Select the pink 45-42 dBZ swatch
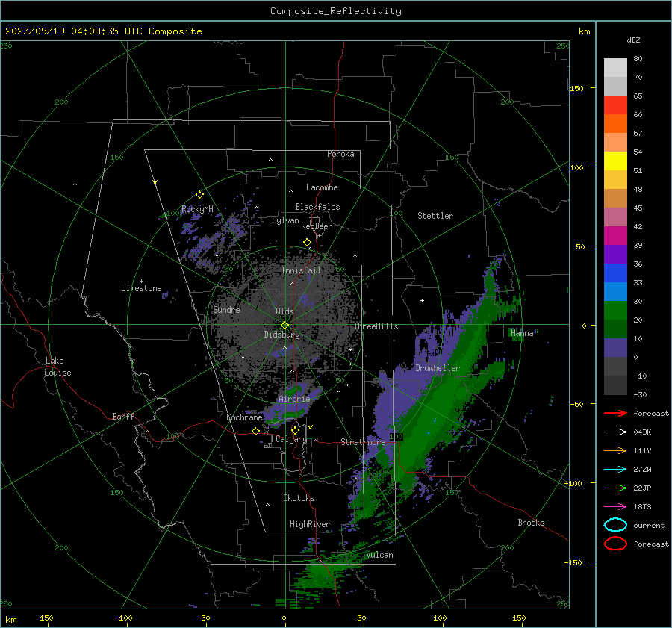This screenshot has height=628, width=672. point(615,217)
